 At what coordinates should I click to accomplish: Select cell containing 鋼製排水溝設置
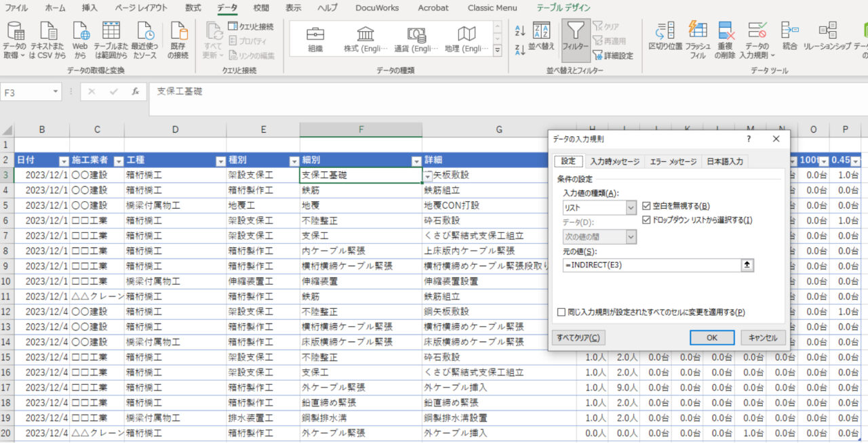tap(499, 418)
